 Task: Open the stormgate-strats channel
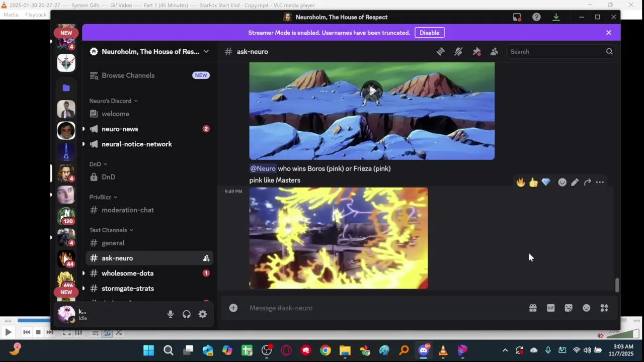click(x=149, y=288)
